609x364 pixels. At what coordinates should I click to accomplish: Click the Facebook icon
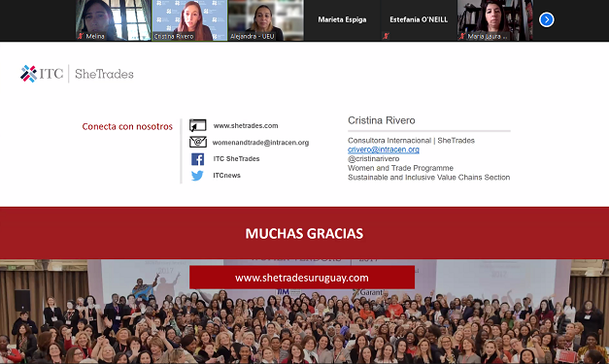coord(198,159)
